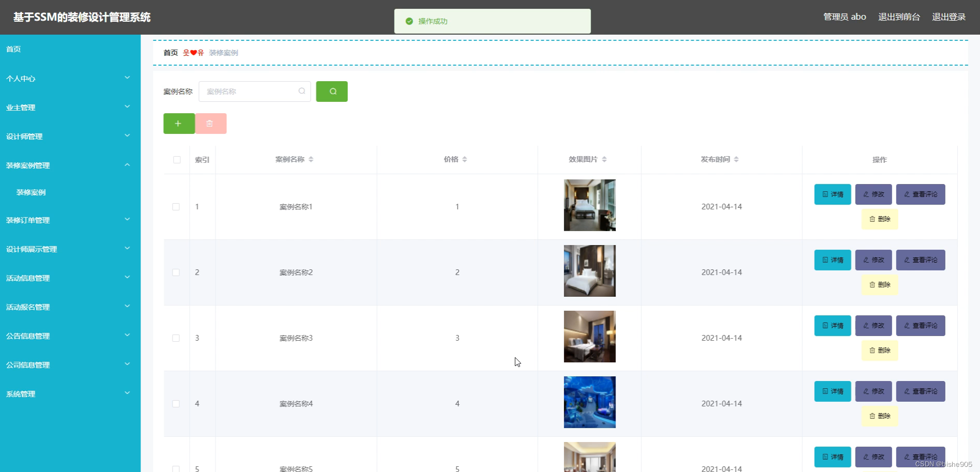Open 详情 for 案例名称1 row
980x472 pixels.
click(x=833, y=194)
